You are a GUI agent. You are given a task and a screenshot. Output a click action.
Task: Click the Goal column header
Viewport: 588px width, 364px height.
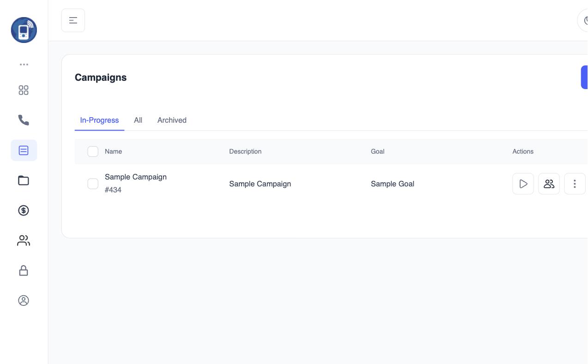click(377, 151)
